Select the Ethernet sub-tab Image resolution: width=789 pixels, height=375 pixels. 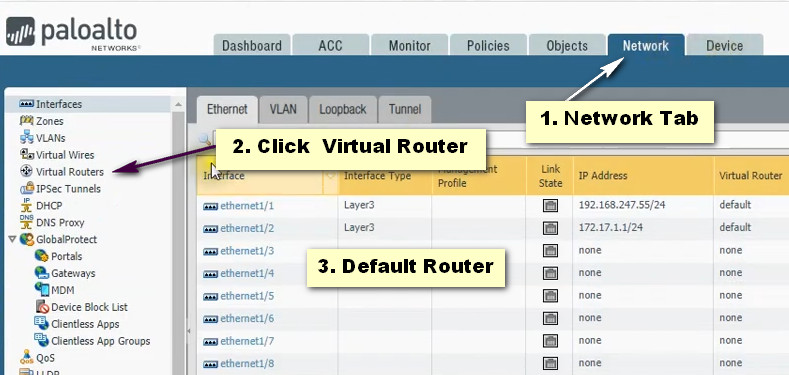(227, 109)
